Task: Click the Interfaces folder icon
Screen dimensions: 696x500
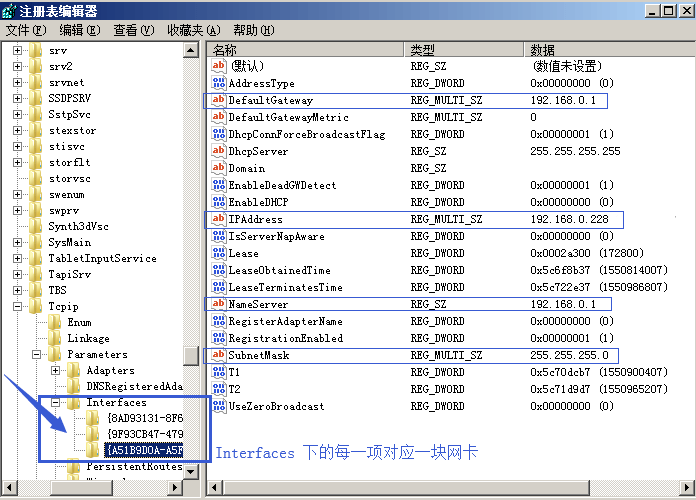Action: coord(73,403)
